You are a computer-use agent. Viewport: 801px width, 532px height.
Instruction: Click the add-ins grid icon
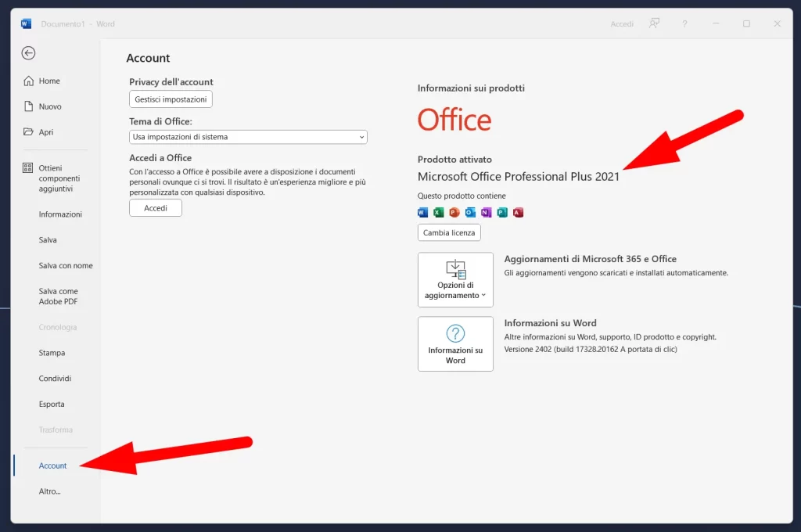pos(27,167)
